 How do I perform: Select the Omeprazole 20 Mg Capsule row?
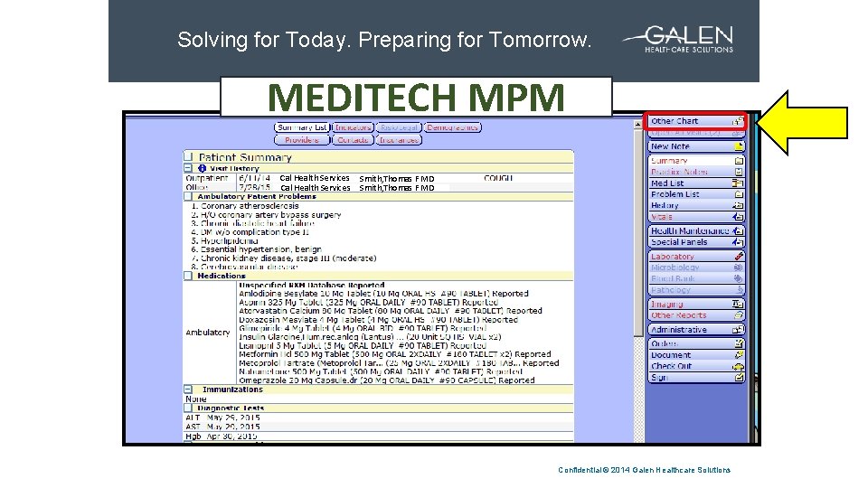pos(386,380)
